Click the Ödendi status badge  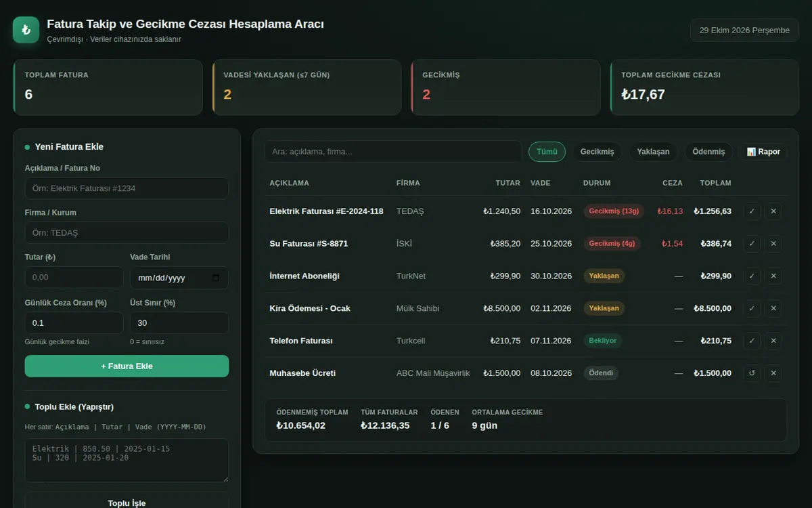click(601, 373)
